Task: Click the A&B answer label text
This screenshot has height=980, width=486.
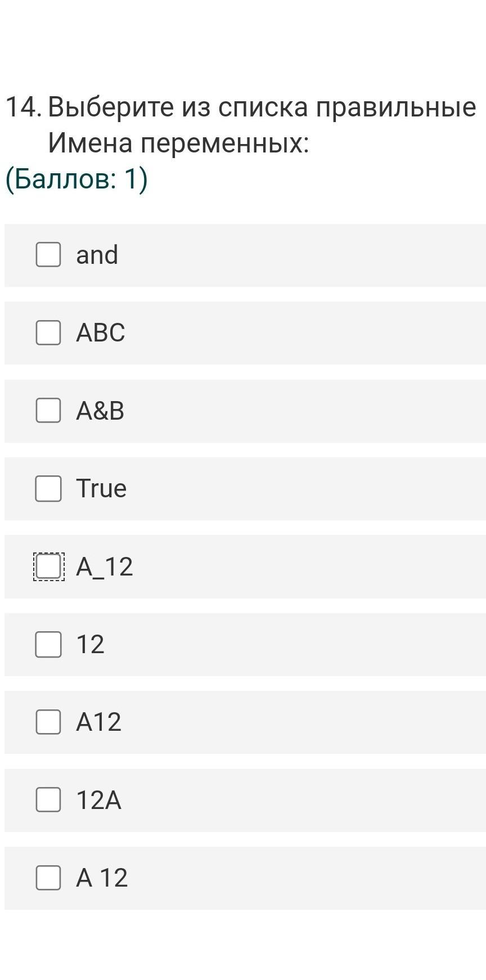Action: (100, 411)
